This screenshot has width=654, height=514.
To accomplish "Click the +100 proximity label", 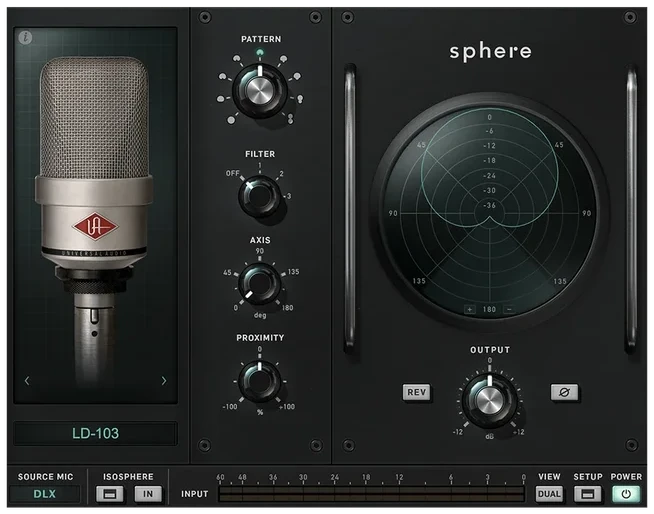I will pyautogui.click(x=287, y=406).
